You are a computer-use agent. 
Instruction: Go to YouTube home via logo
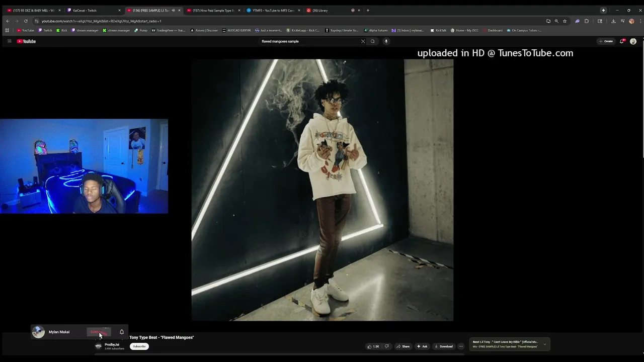coord(26,41)
